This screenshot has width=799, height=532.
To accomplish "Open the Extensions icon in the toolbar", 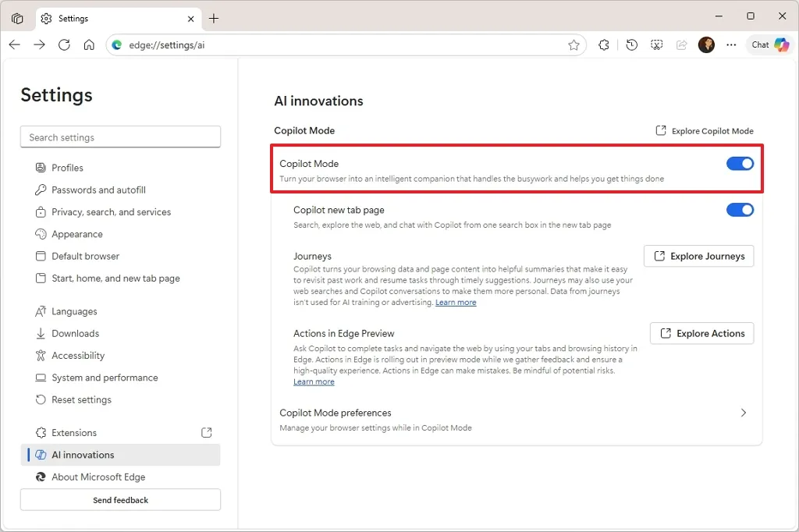I will pos(603,44).
